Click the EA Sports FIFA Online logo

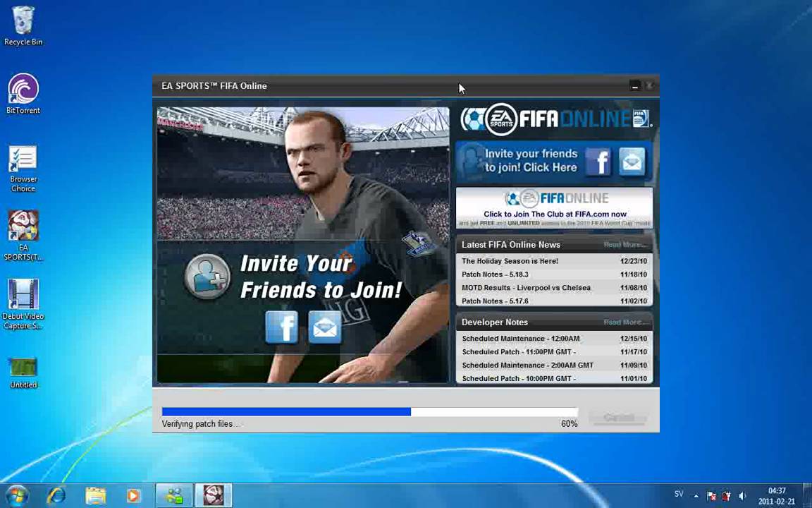tap(556, 119)
